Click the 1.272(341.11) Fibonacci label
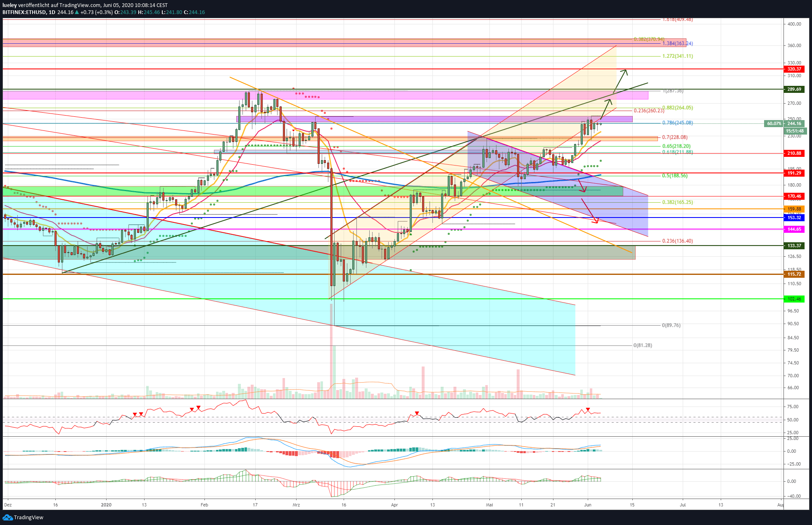Viewport: 812px width, 525px height. [x=677, y=56]
